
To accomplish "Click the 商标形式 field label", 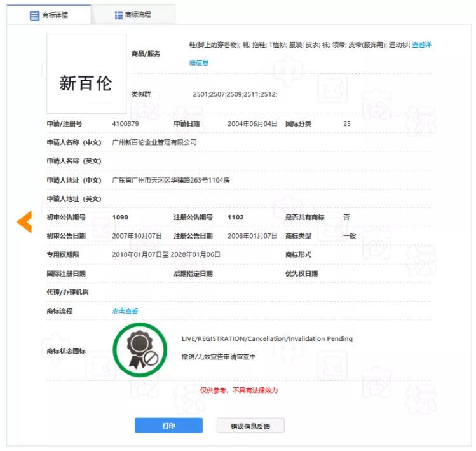I will click(299, 254).
